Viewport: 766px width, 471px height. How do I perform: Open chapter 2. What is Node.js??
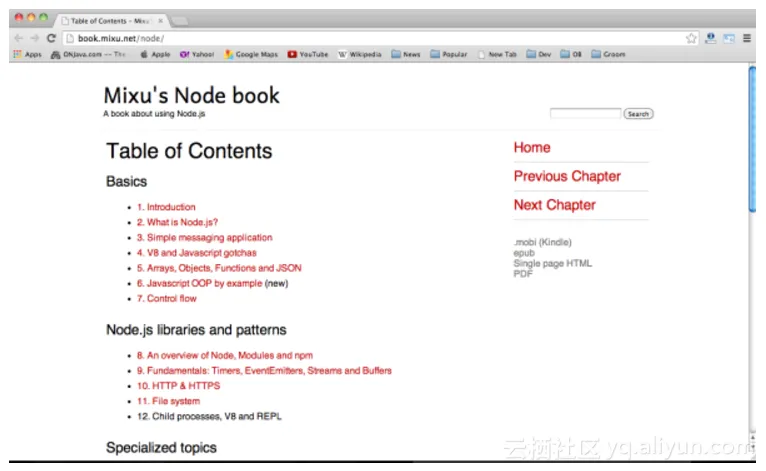(177, 222)
